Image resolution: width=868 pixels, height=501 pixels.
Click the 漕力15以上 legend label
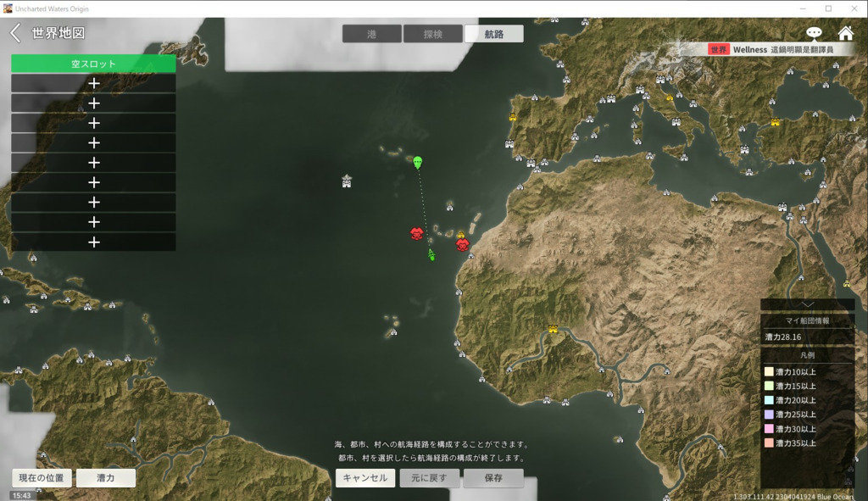[x=796, y=386]
